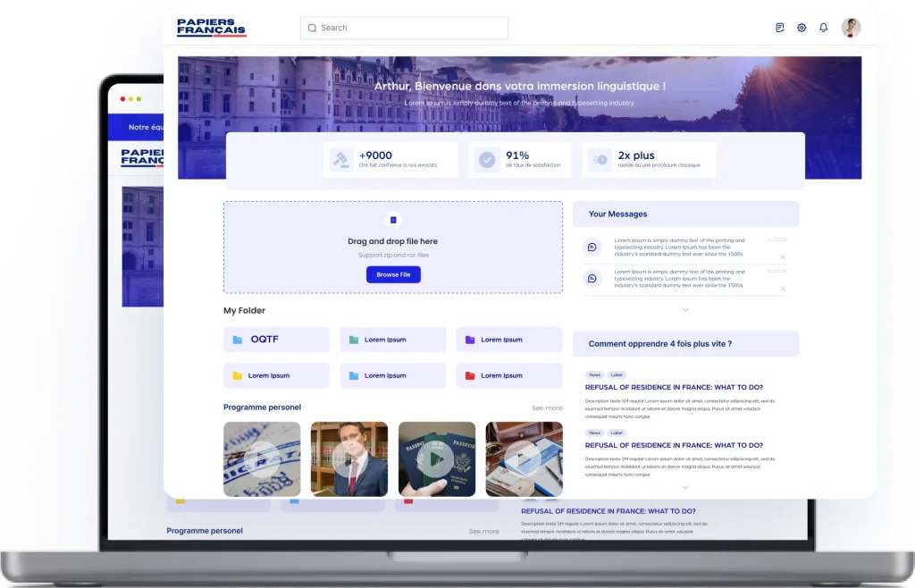
Task: Click the Browse File button
Action: [393, 274]
